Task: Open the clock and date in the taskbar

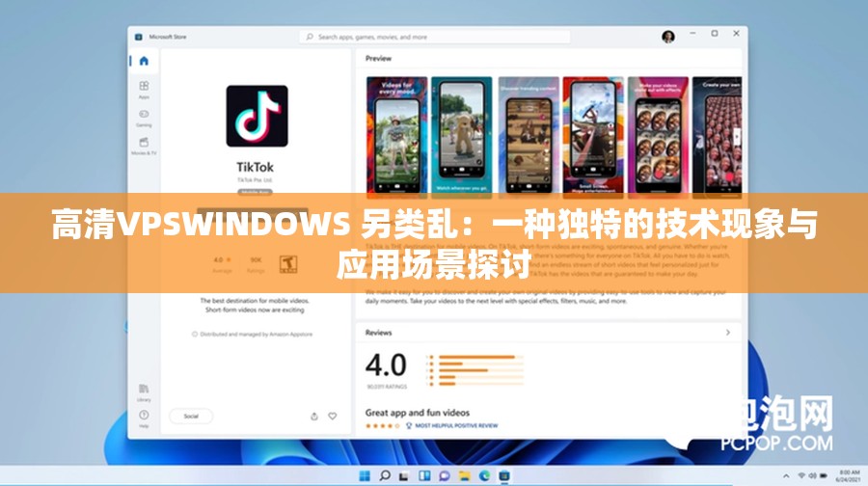Action: pyautogui.click(x=848, y=476)
